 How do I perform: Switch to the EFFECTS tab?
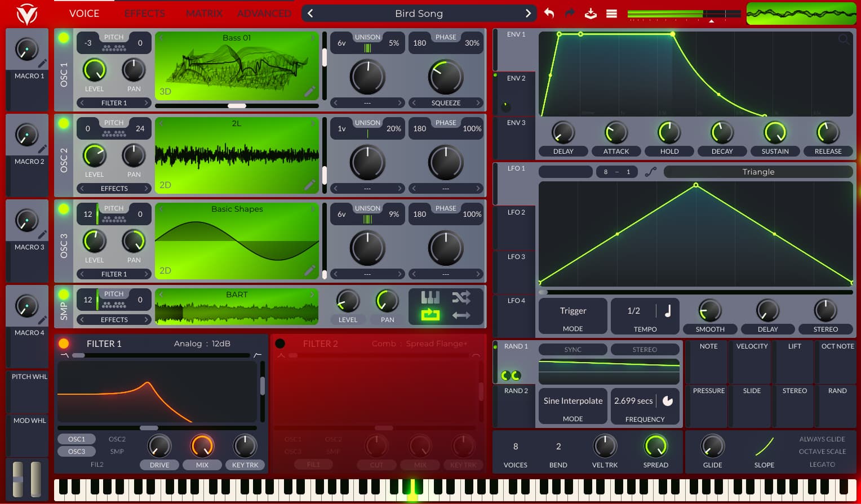tap(145, 14)
